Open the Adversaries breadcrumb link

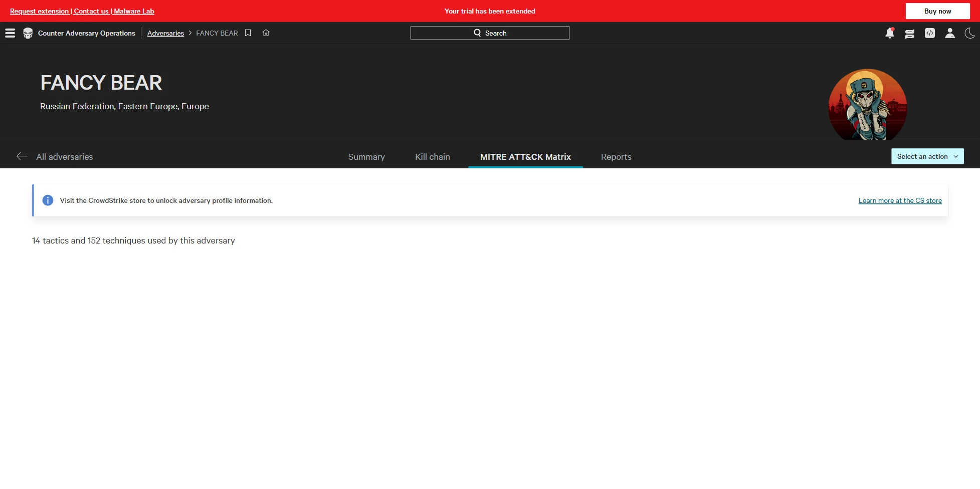click(165, 33)
